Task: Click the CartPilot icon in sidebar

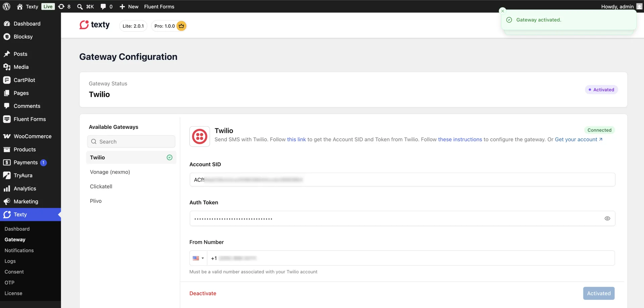Action: [7, 80]
